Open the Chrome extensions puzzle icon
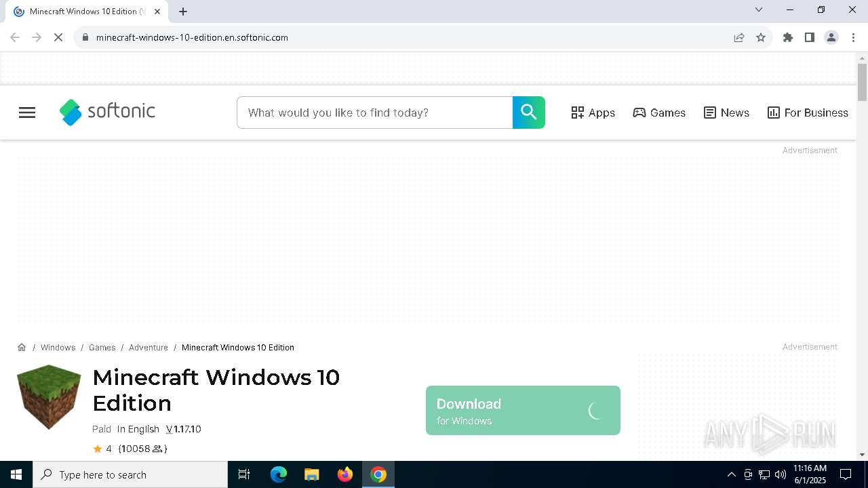 point(788,37)
